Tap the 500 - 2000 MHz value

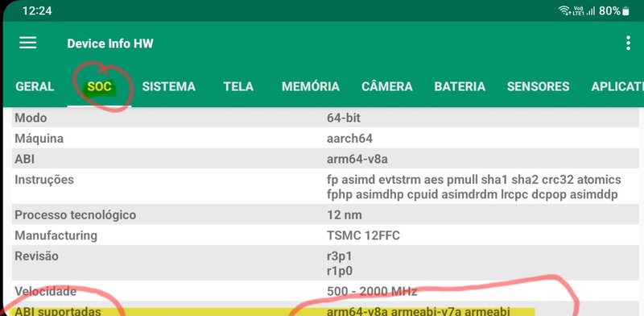tap(372, 291)
